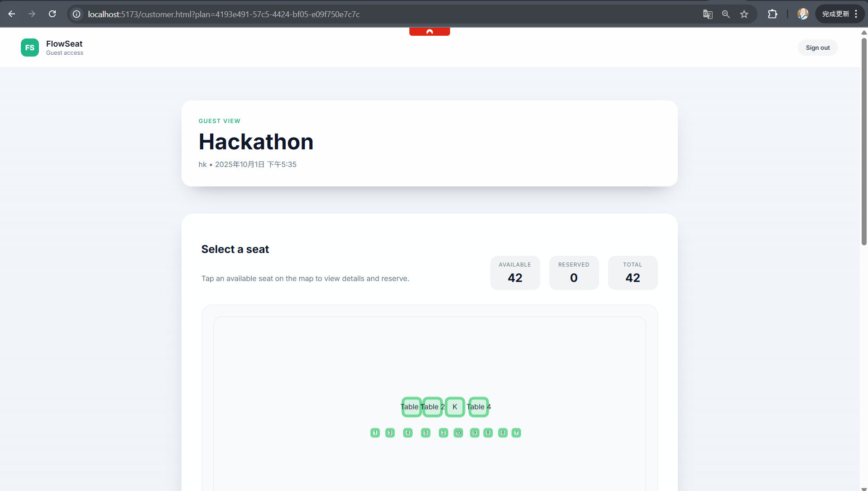The width and height of the screenshot is (868, 491).
Task: Reload the current page
Action: 53,14
